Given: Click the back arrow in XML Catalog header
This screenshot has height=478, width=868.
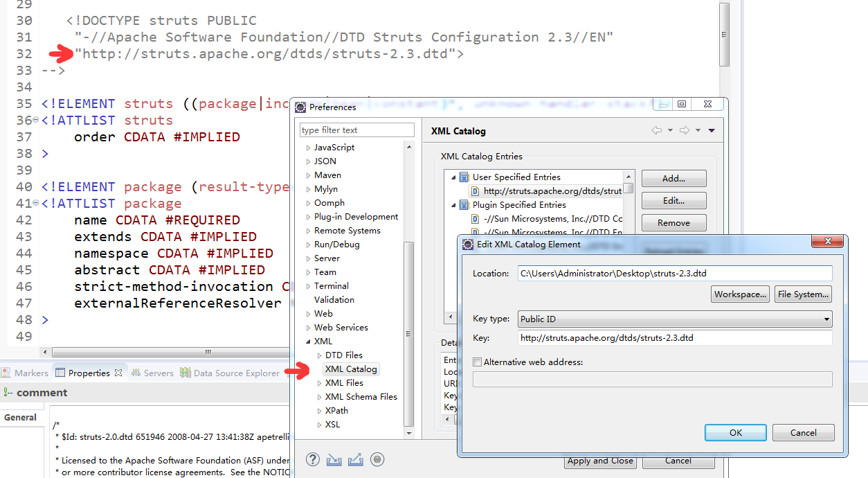Looking at the screenshot, I should click(657, 130).
